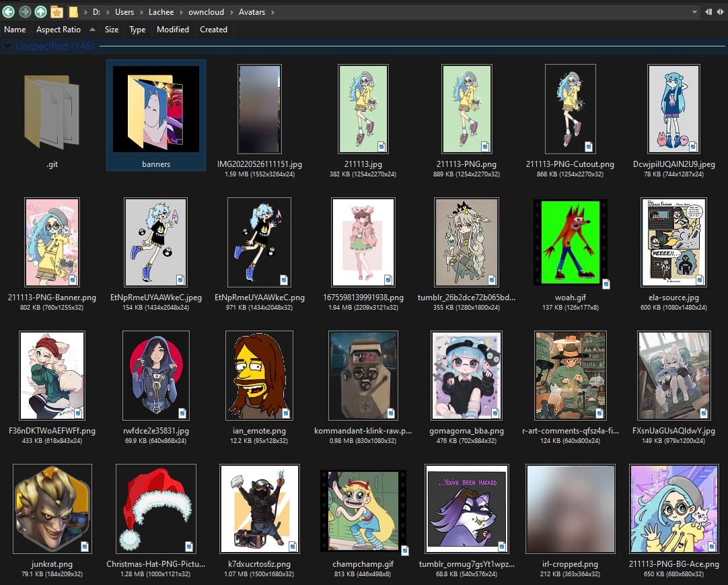
Task: Jump to Users in the breadcrumb path
Action: click(x=124, y=12)
